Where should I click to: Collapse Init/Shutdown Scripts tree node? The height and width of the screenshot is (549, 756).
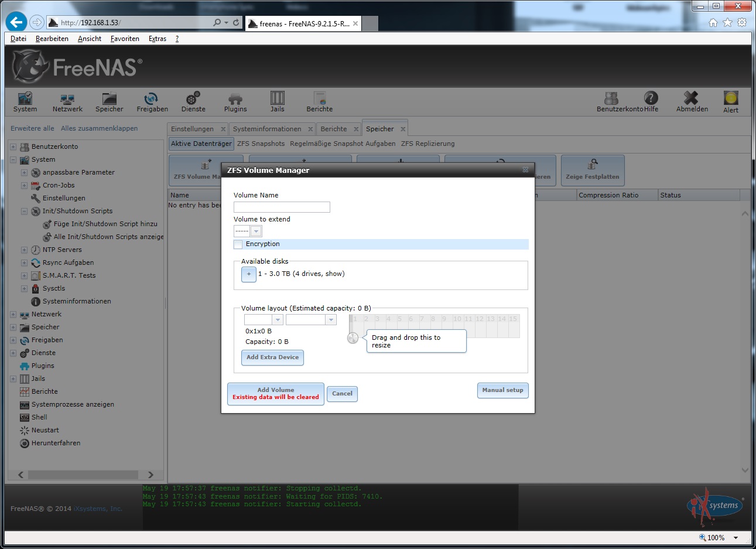24,211
